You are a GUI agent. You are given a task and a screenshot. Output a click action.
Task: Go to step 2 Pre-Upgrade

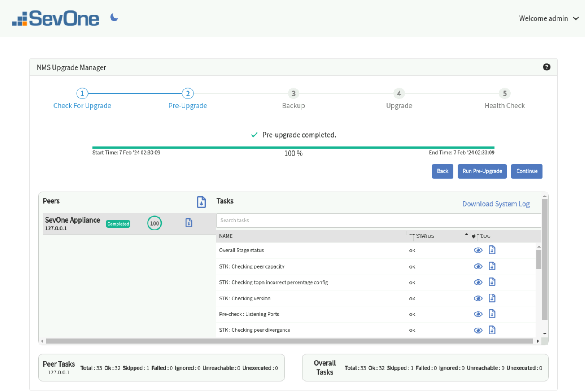[188, 99]
